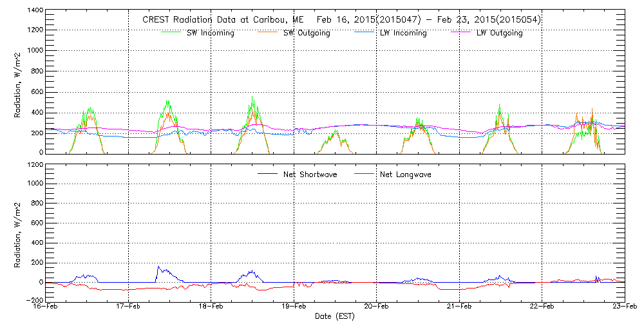Click the 1400 tick on upper y-axis
The width and height of the screenshot is (644, 322).
pos(34,12)
